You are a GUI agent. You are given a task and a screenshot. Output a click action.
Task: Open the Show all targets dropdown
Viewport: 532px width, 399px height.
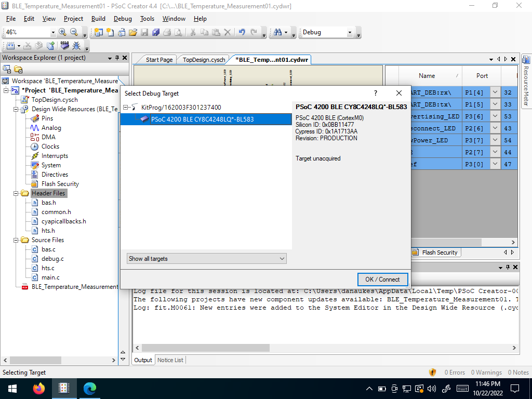pyautogui.click(x=207, y=259)
